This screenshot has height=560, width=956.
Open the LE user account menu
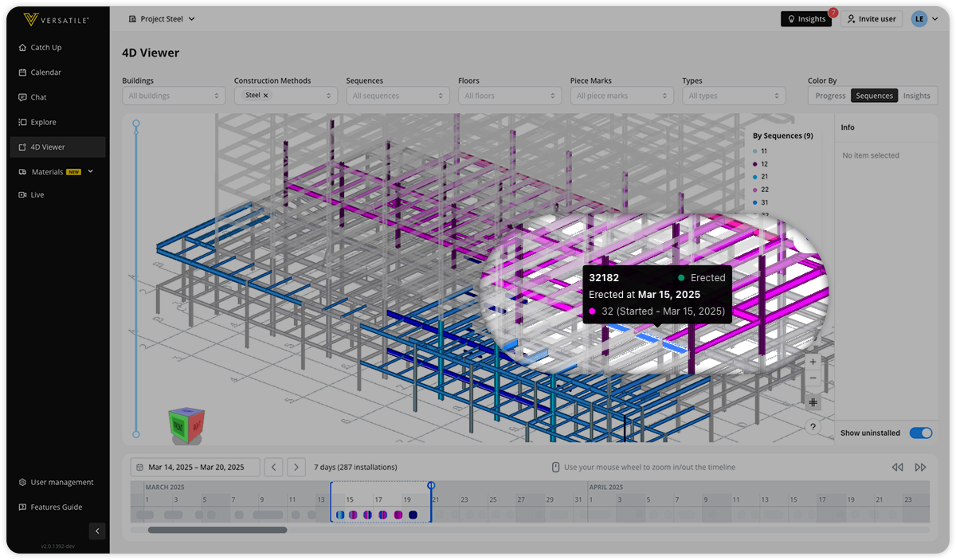pyautogui.click(x=924, y=19)
